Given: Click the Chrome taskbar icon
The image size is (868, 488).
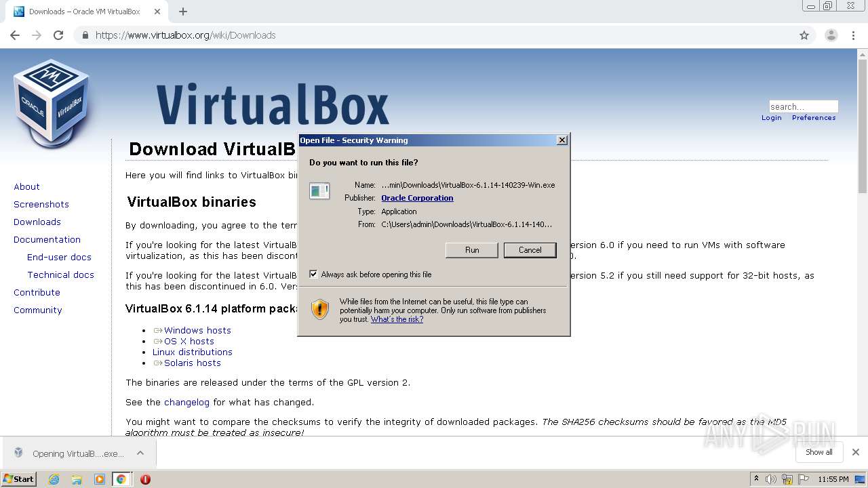Looking at the screenshot, I should click(x=121, y=479).
